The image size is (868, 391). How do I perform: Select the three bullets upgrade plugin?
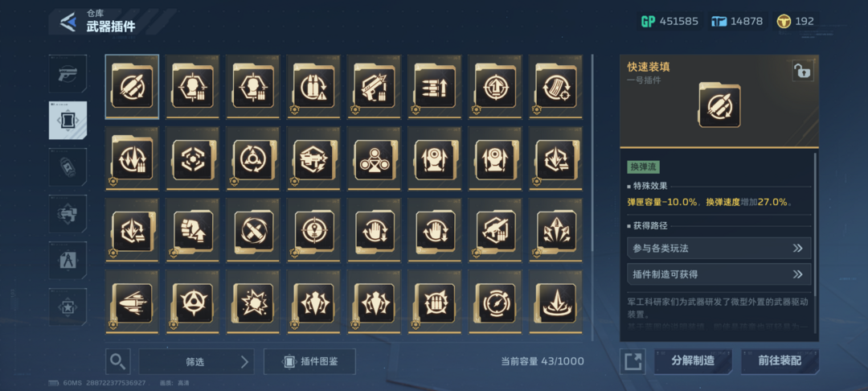click(434, 87)
